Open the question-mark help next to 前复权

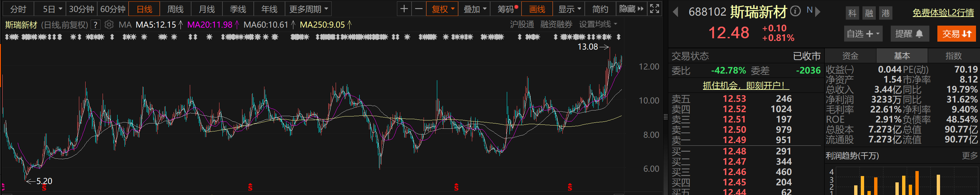coord(96,25)
